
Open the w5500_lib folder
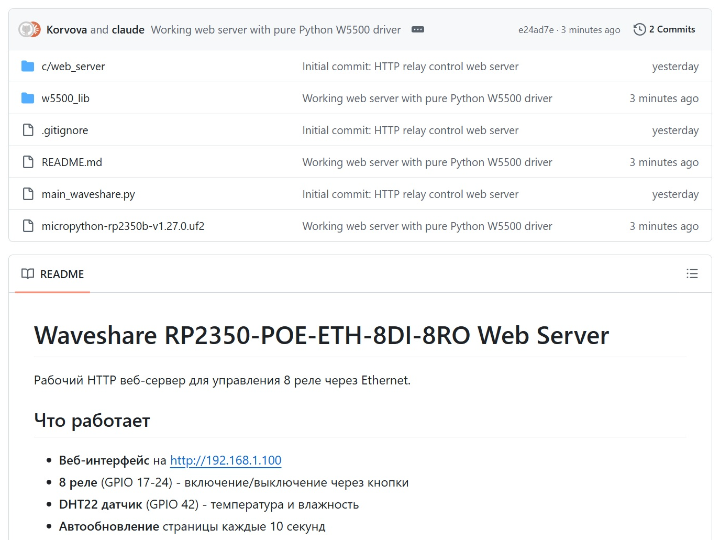(x=65, y=98)
